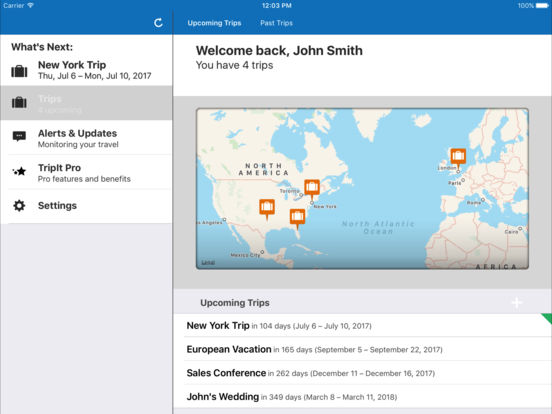Open the Settings menu item
The image size is (552, 414).
pos(87,206)
